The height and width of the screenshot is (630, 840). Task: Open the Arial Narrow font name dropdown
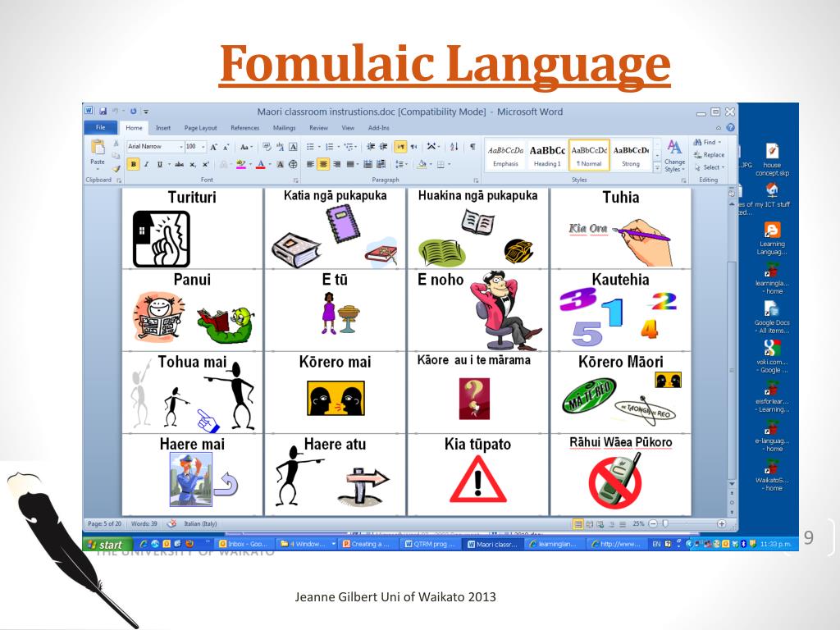(x=181, y=146)
